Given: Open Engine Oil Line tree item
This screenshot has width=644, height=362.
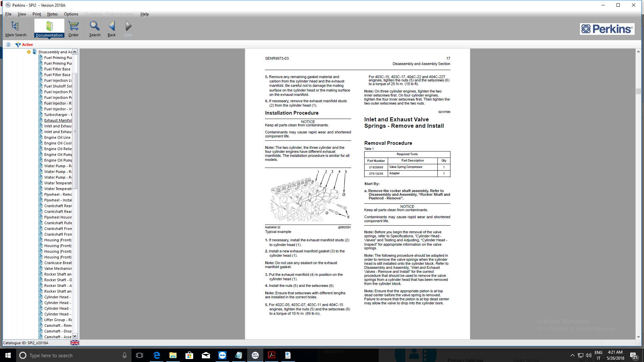Looking at the screenshot, I should coord(57,137).
